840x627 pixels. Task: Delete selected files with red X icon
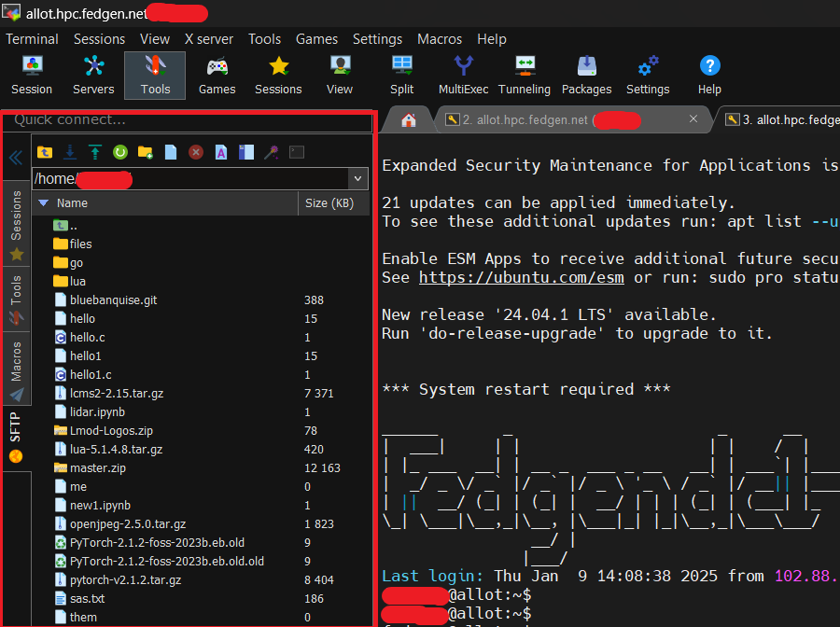click(196, 152)
